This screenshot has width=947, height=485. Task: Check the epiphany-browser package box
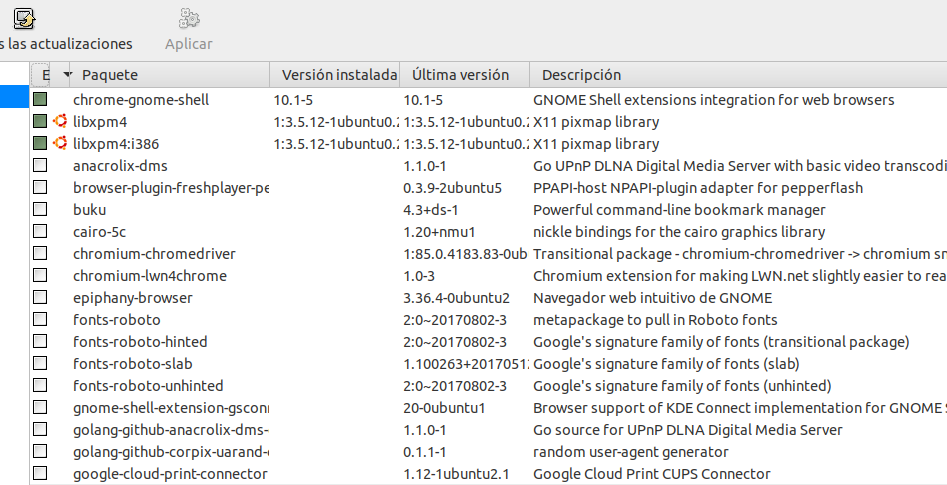pos(40,298)
